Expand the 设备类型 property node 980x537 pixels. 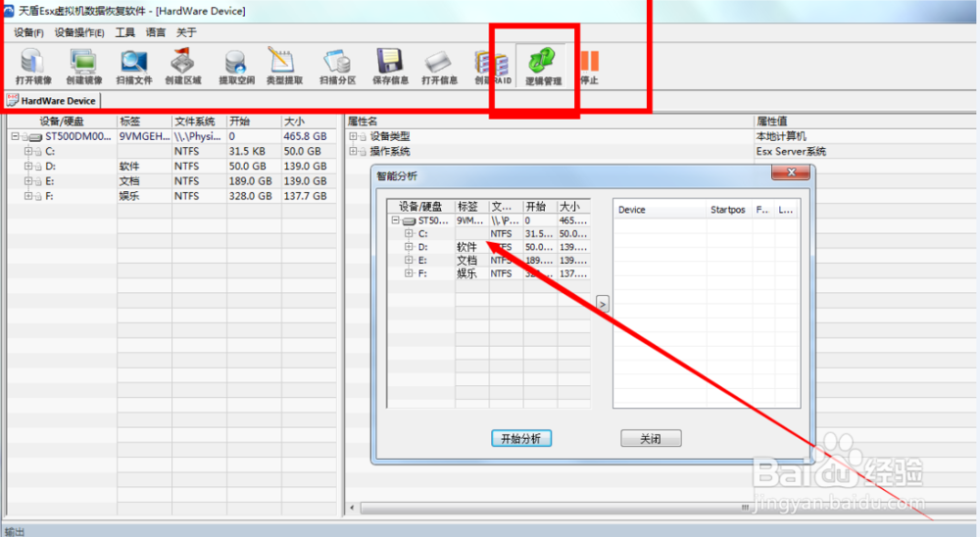coord(353,136)
